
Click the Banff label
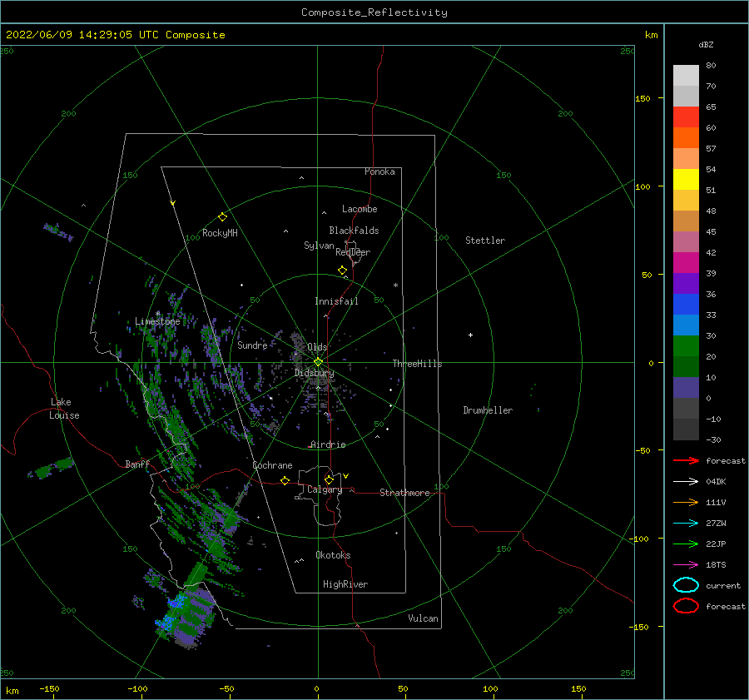point(137,464)
